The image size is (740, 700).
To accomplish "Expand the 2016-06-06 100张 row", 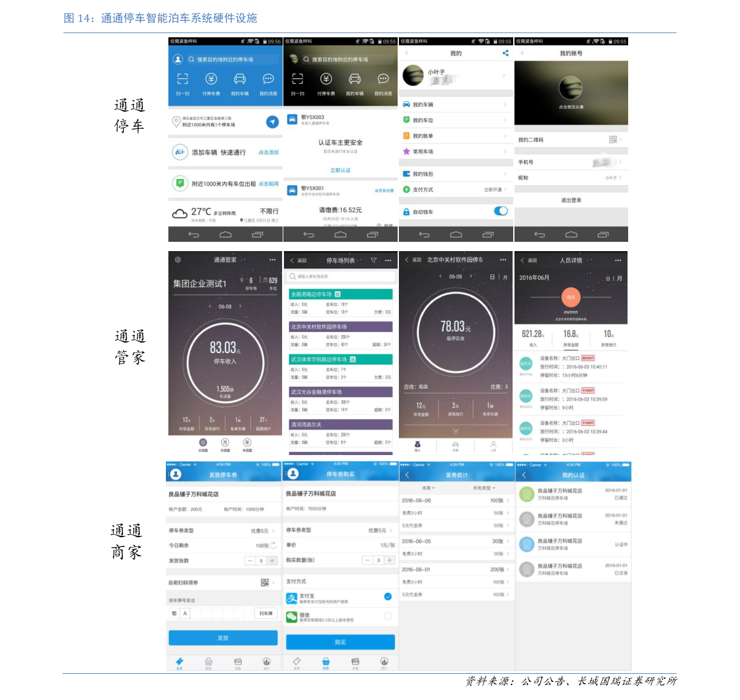I will point(456,500).
